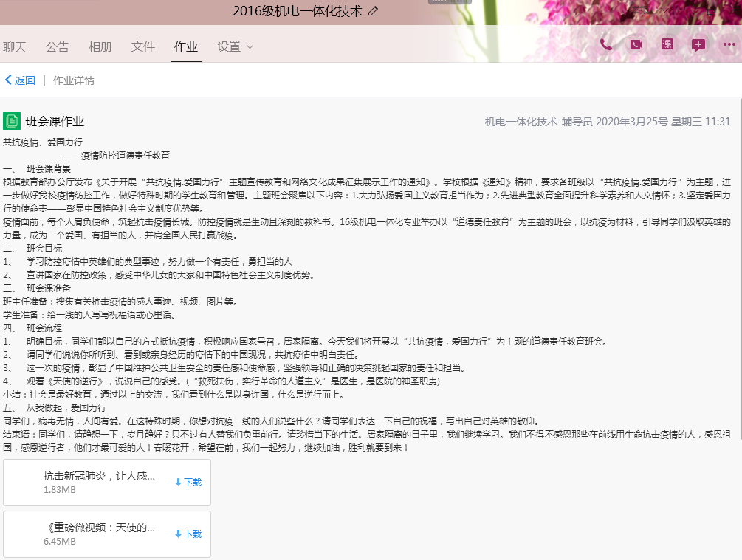Click the pencil icon beside group name
Image resolution: width=742 pixels, height=560 pixels.
pos(373,11)
